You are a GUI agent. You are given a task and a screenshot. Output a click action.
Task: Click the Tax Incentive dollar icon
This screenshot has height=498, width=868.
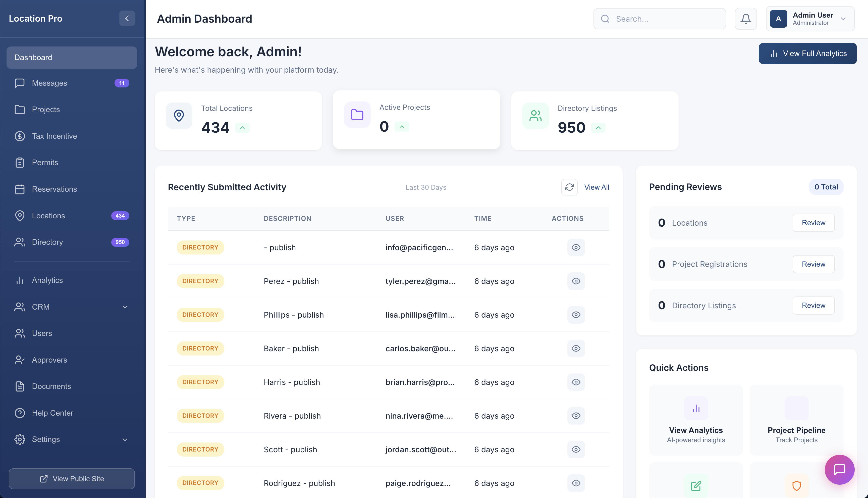click(20, 136)
